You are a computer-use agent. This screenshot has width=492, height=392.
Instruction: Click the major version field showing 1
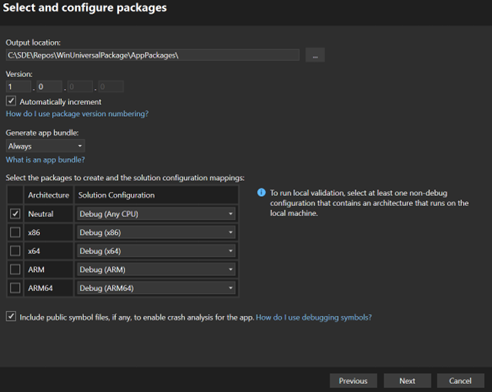[19, 87]
